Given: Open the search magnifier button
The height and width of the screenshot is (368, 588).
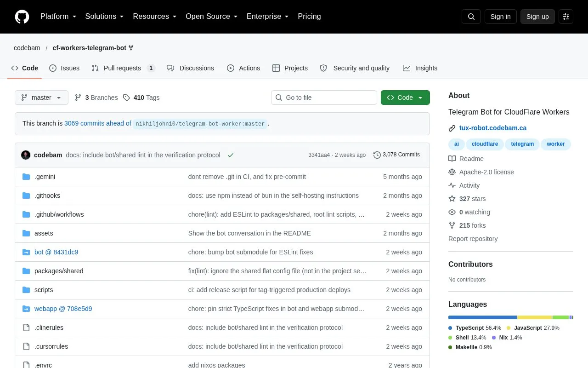Looking at the screenshot, I should pos(471,17).
